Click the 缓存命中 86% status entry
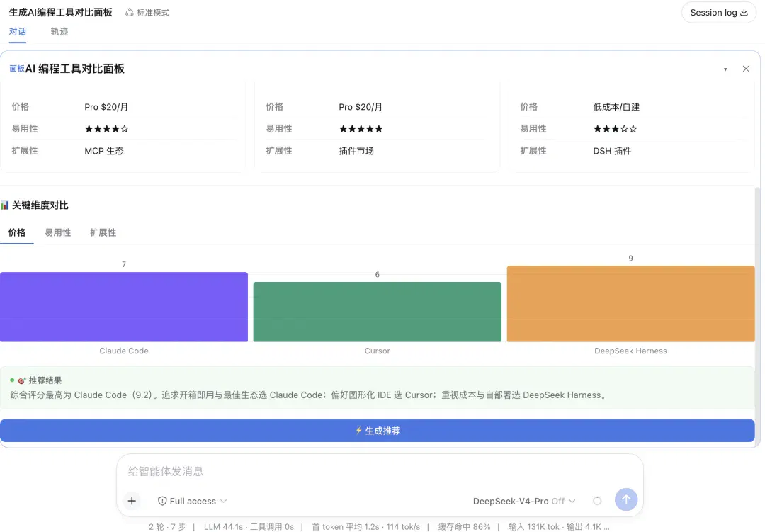765x532 pixels. (x=464, y=526)
